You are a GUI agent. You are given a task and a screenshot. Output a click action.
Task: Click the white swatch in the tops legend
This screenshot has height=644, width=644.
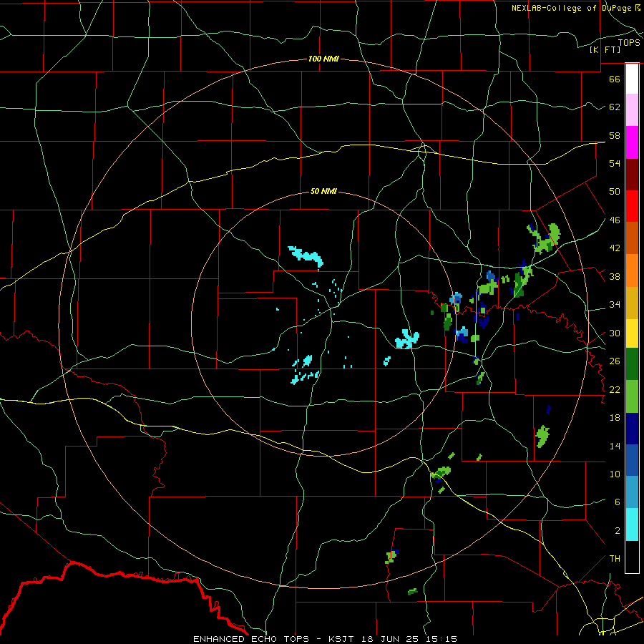(632, 79)
